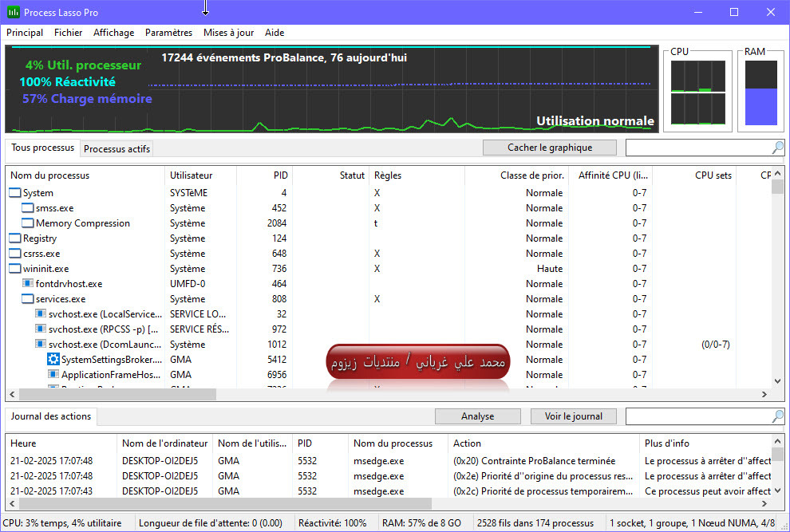Image resolution: width=790 pixels, height=532 pixels.
Task: Sort by the CPU sets column header
Action: pyautogui.click(x=694, y=175)
